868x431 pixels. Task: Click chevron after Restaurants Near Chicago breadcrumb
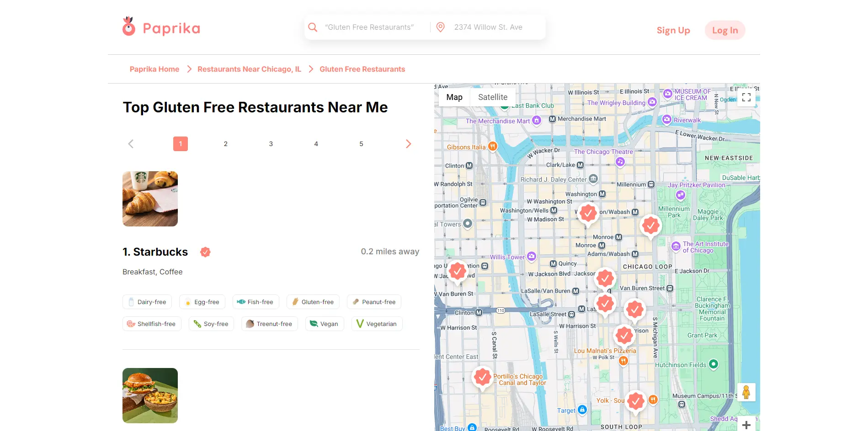[x=311, y=69]
